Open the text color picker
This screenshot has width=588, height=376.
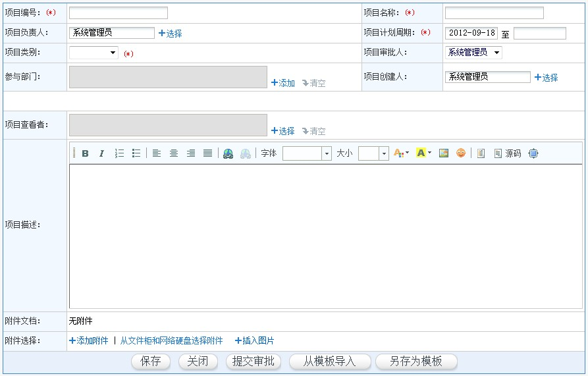coord(400,153)
